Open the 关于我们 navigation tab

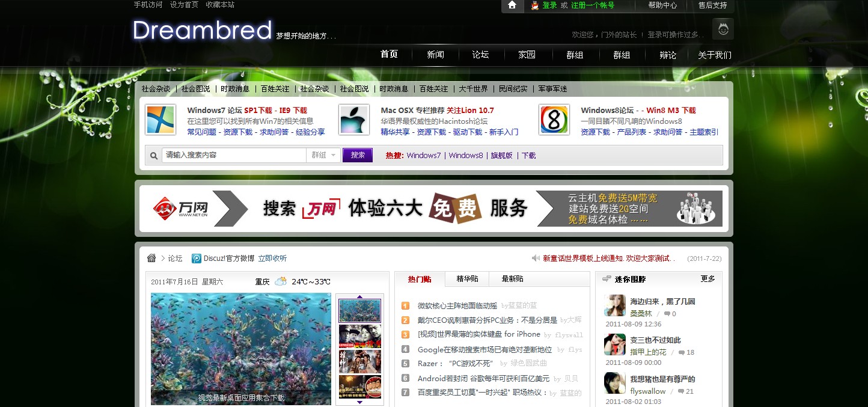point(715,55)
